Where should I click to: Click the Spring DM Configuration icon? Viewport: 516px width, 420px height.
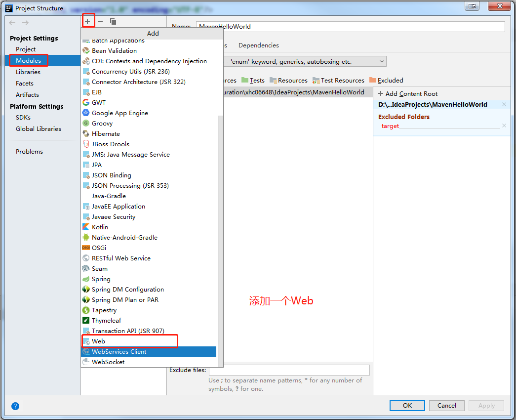(86, 289)
